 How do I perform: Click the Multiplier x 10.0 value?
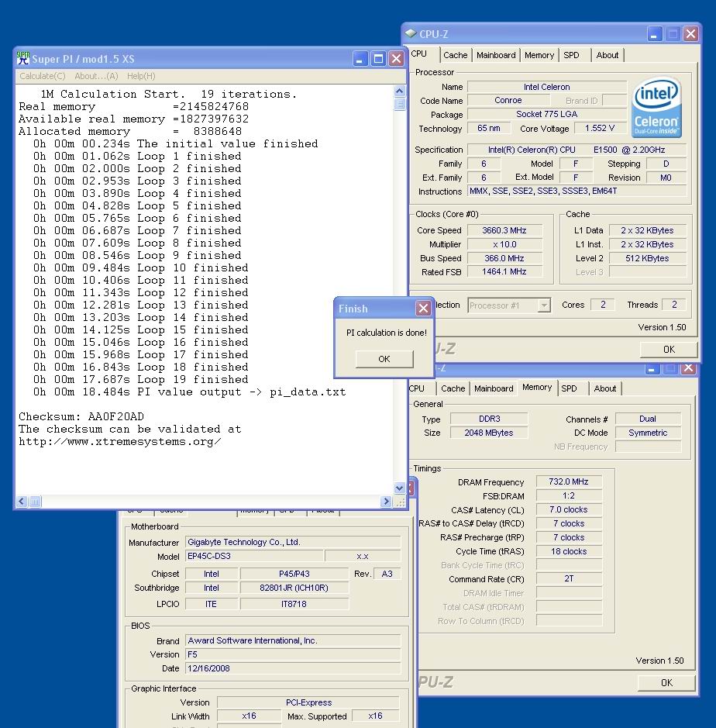pyautogui.click(x=504, y=244)
